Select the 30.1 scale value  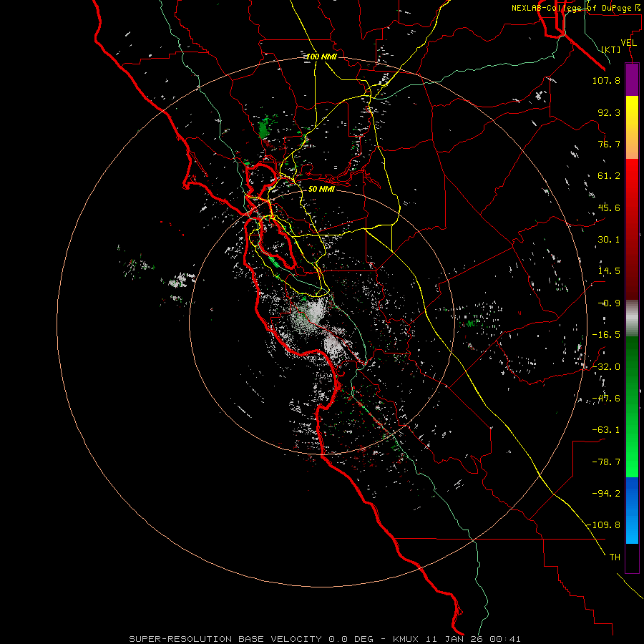[609, 240]
